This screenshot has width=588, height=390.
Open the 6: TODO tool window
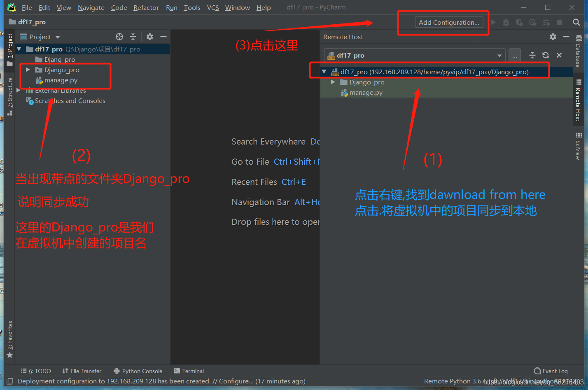click(x=36, y=371)
